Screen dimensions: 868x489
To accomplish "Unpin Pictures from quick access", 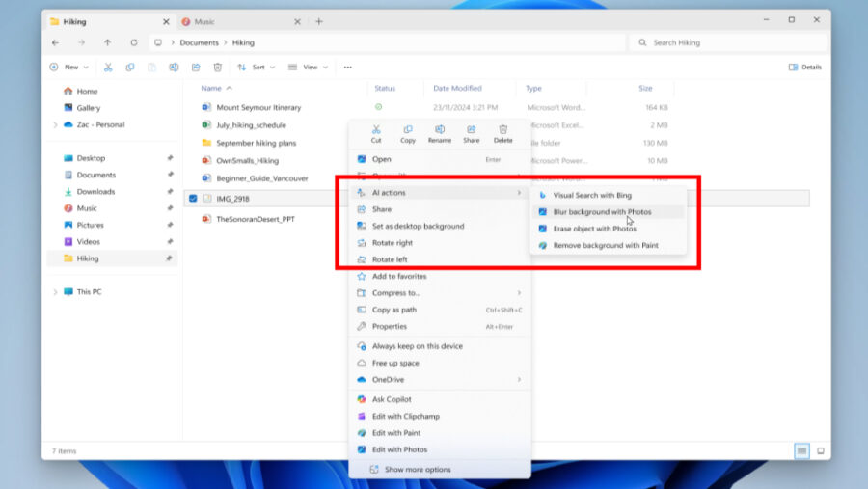I will [170, 225].
